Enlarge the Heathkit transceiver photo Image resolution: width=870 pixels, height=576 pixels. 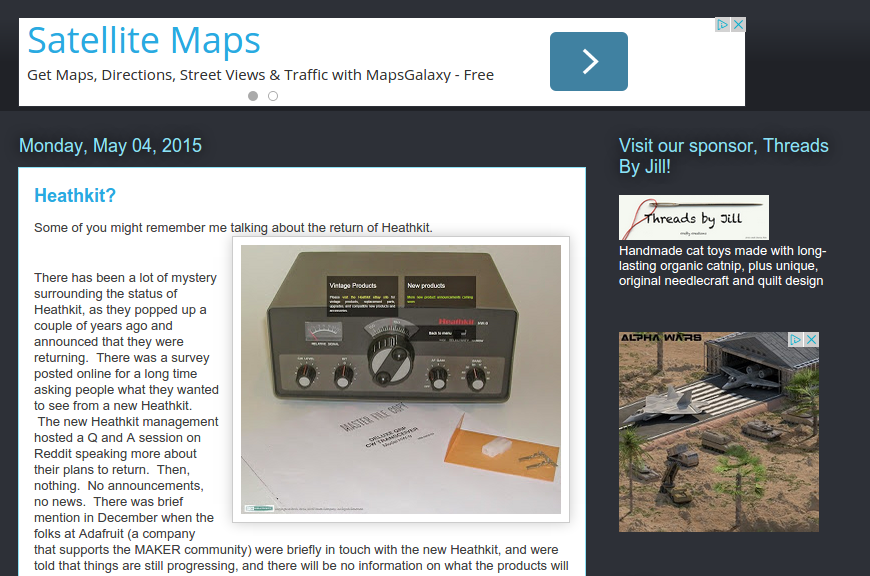[401, 380]
